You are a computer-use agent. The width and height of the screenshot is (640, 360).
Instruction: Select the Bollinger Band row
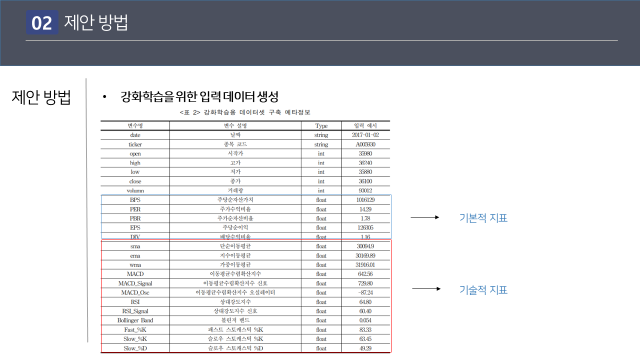[x=245, y=320]
